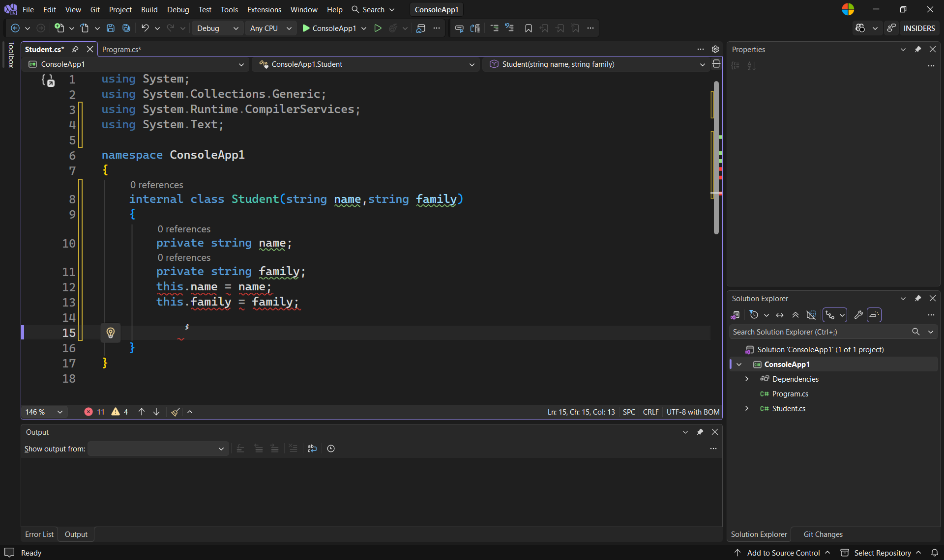Open the Any CPU platform dropdown
This screenshot has width=944, height=560.
[x=270, y=28]
